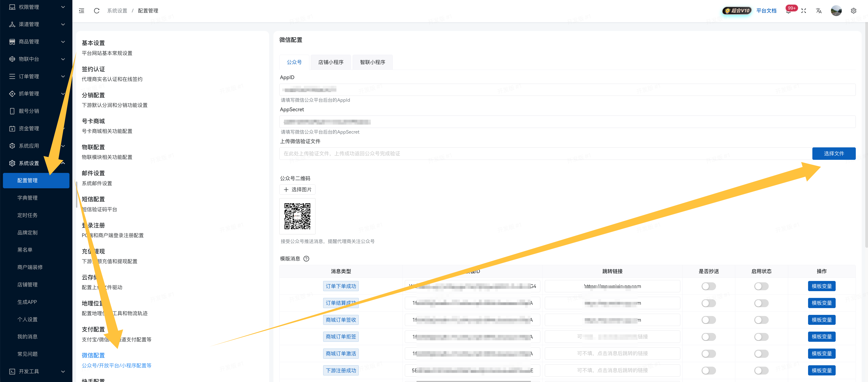Image resolution: width=868 pixels, height=382 pixels.
Task: Click the 选择文件 upload button
Action: click(834, 154)
